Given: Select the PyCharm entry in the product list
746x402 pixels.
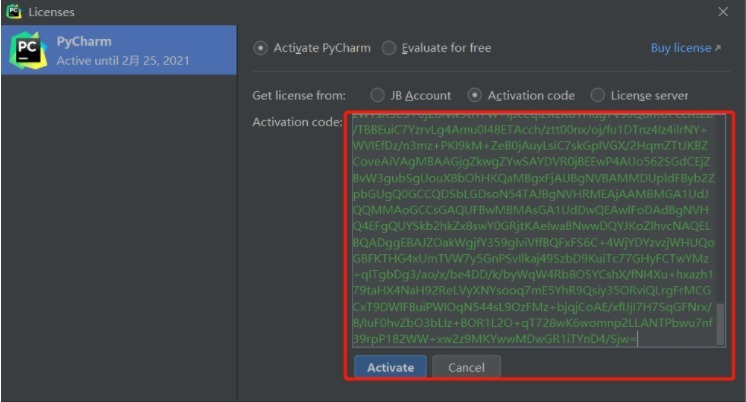Looking at the screenshot, I should pyautogui.click(x=119, y=50).
